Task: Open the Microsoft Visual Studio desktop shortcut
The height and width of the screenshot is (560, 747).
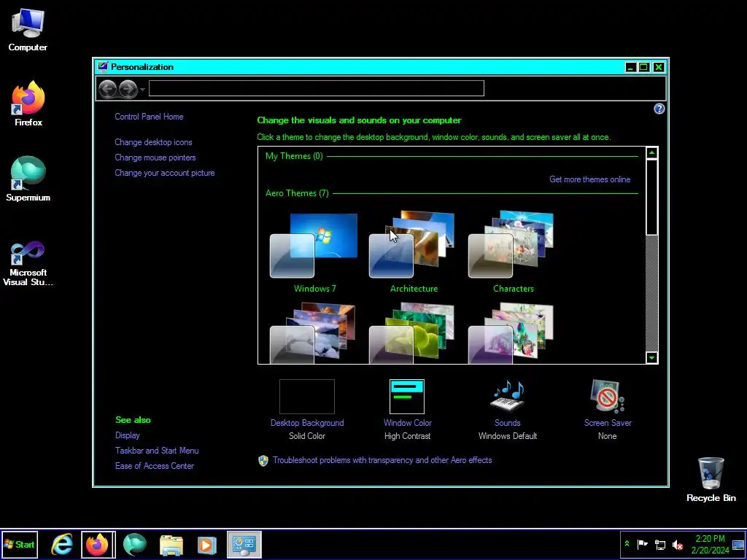Action: click(x=28, y=263)
